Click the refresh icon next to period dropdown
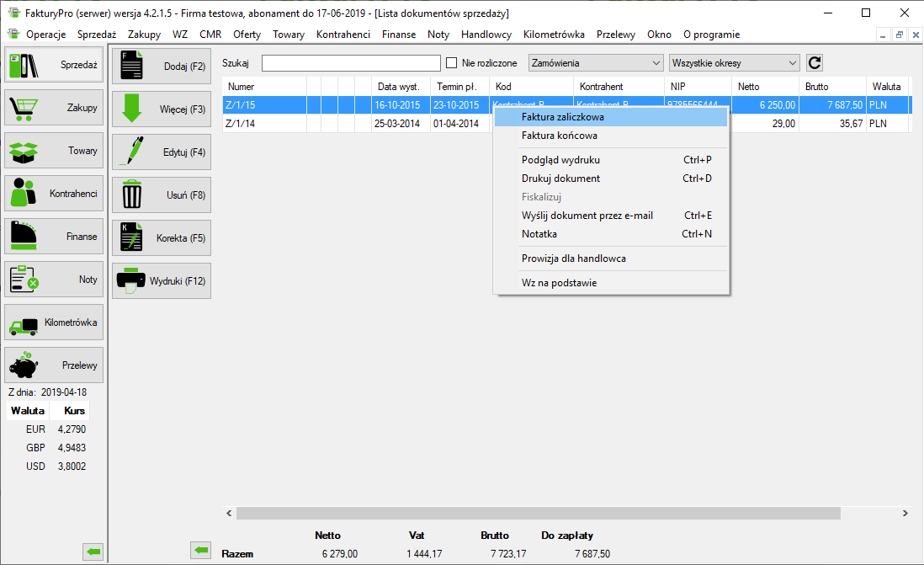The image size is (924, 565). pos(814,63)
